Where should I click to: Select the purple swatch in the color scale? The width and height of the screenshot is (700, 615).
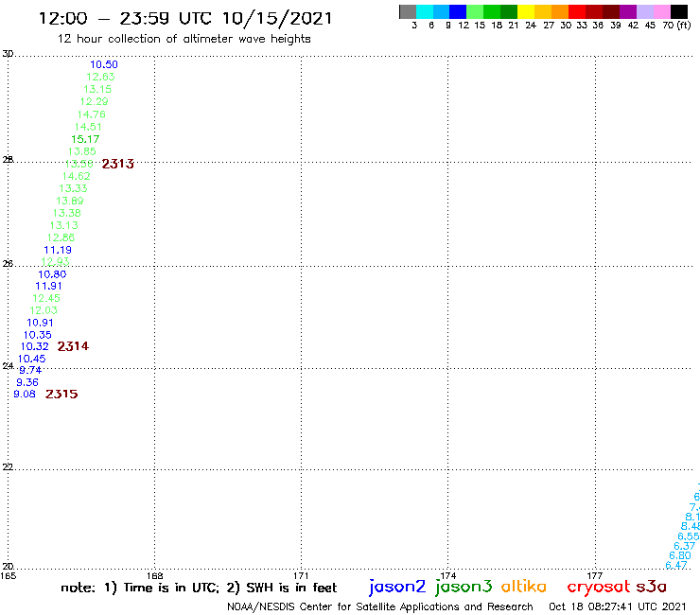tap(628, 11)
